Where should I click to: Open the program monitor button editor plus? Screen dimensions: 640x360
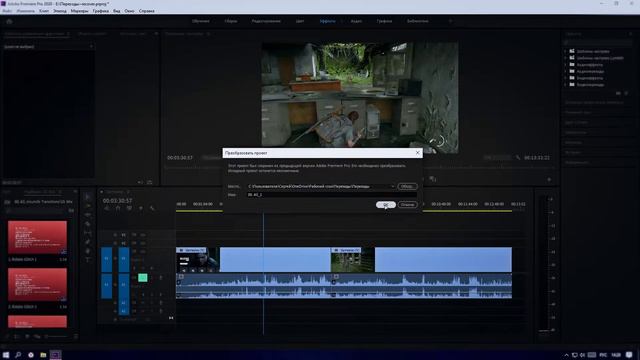coord(549,179)
